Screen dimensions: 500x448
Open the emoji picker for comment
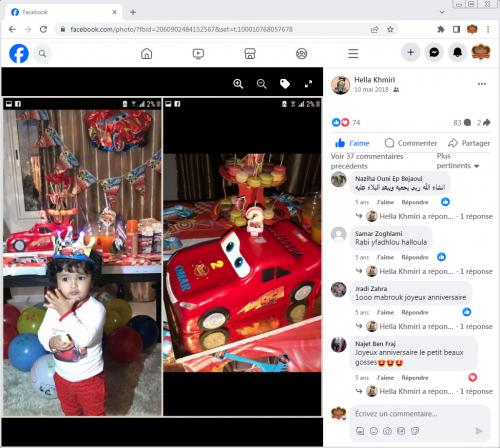pos(374,431)
